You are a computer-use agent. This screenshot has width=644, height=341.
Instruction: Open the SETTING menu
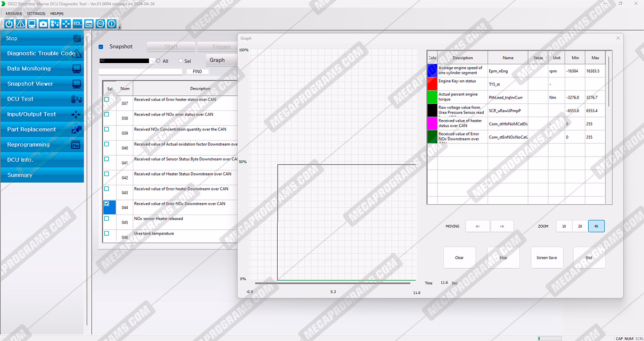point(36,14)
